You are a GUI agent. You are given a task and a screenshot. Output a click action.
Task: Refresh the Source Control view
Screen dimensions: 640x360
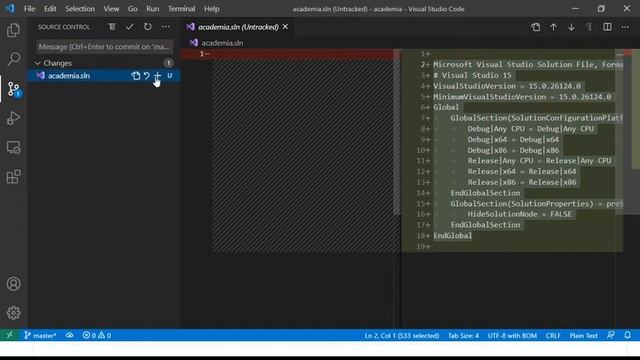[147, 27]
